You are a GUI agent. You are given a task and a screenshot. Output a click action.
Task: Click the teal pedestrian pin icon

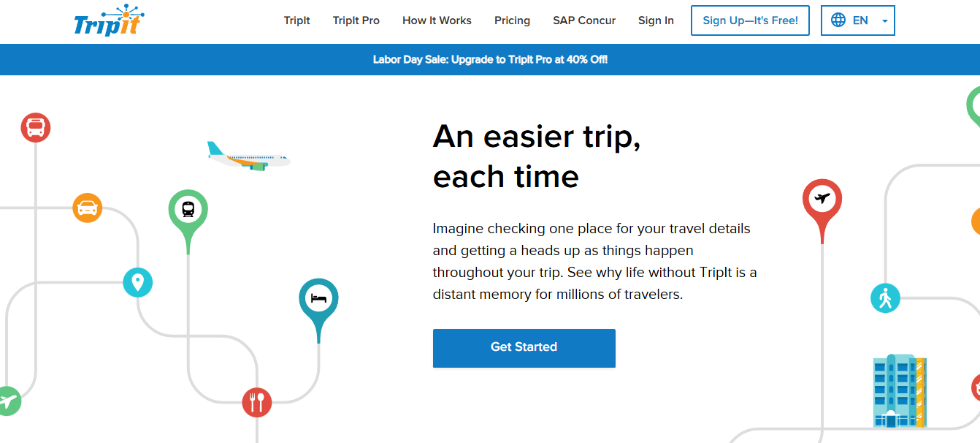click(x=885, y=298)
